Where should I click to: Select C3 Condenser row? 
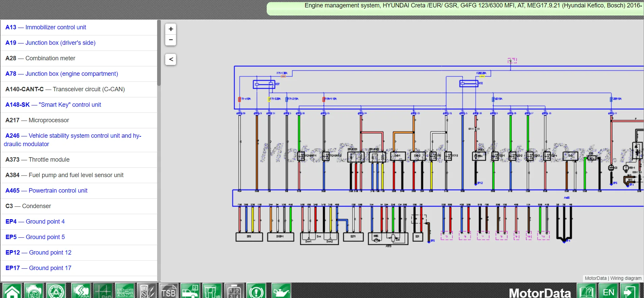[79, 206]
